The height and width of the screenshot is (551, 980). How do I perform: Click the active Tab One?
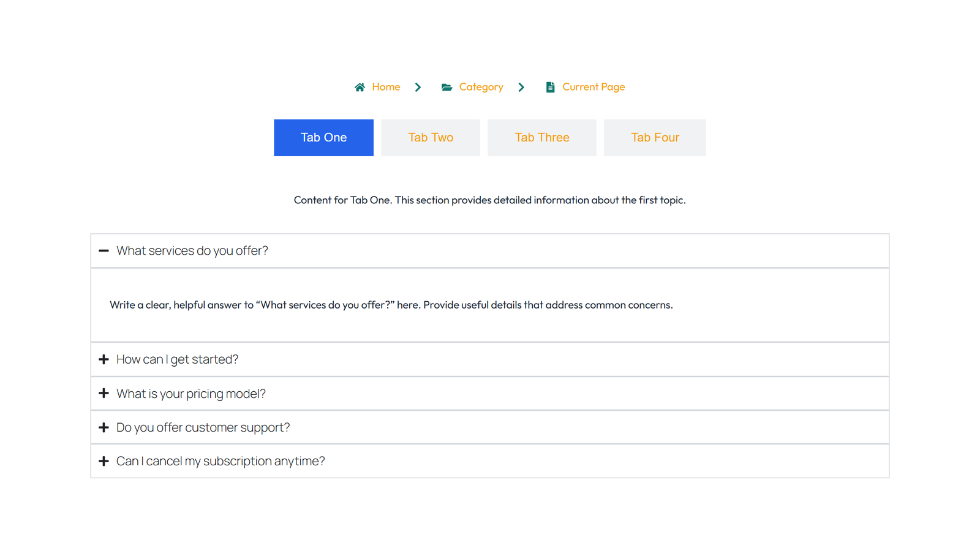(x=323, y=137)
